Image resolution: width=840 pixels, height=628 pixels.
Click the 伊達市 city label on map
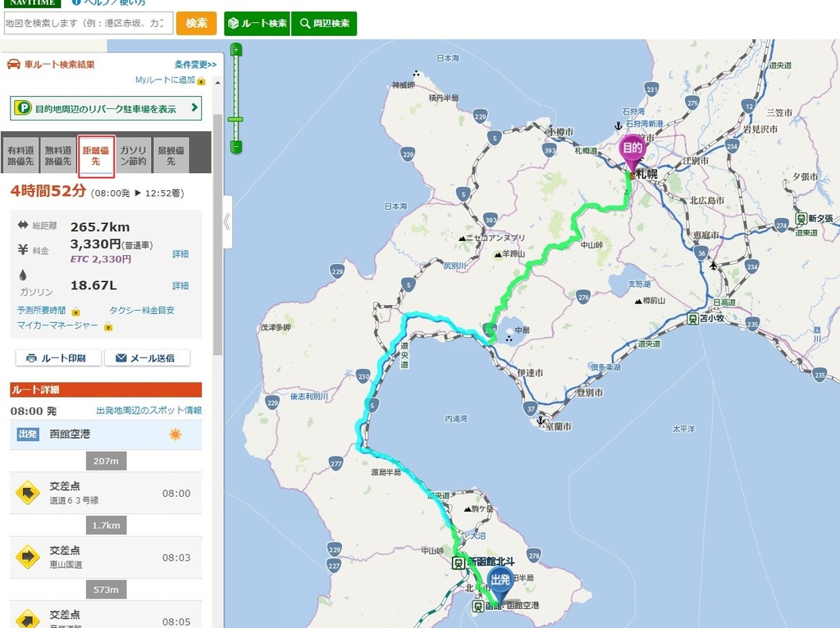(531, 373)
